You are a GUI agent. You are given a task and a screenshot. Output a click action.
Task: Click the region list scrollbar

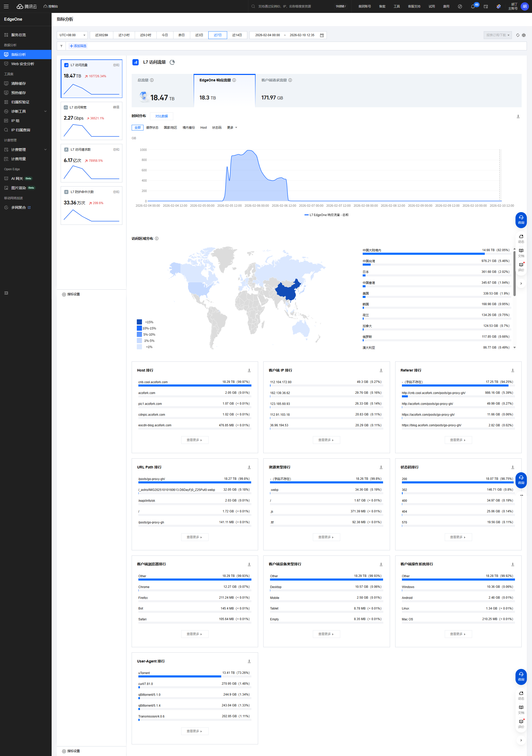point(514,273)
